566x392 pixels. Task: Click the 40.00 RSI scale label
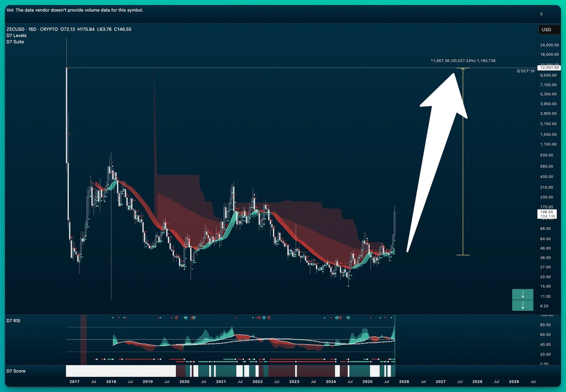tap(546, 344)
